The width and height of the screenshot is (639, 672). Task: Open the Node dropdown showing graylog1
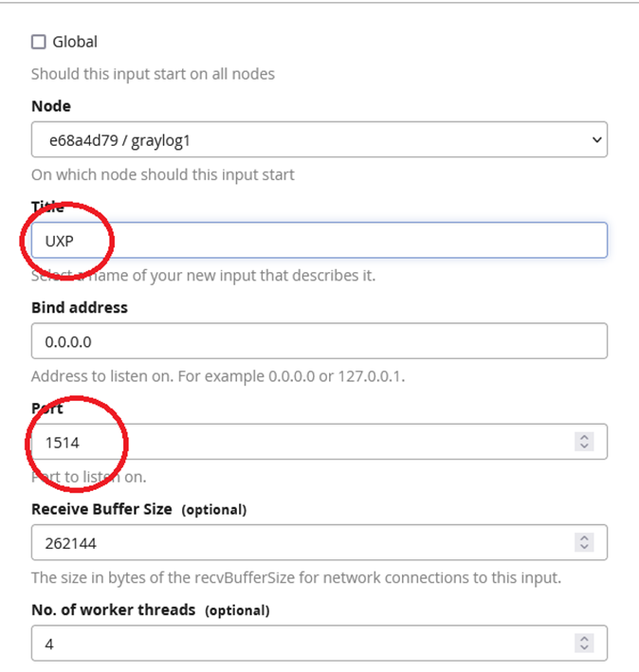pos(303,139)
